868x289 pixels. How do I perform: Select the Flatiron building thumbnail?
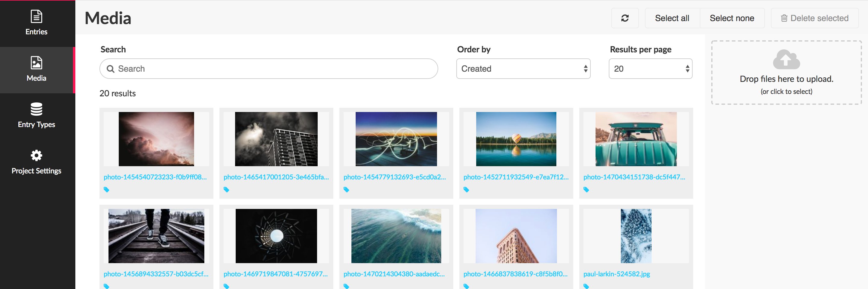pos(516,236)
